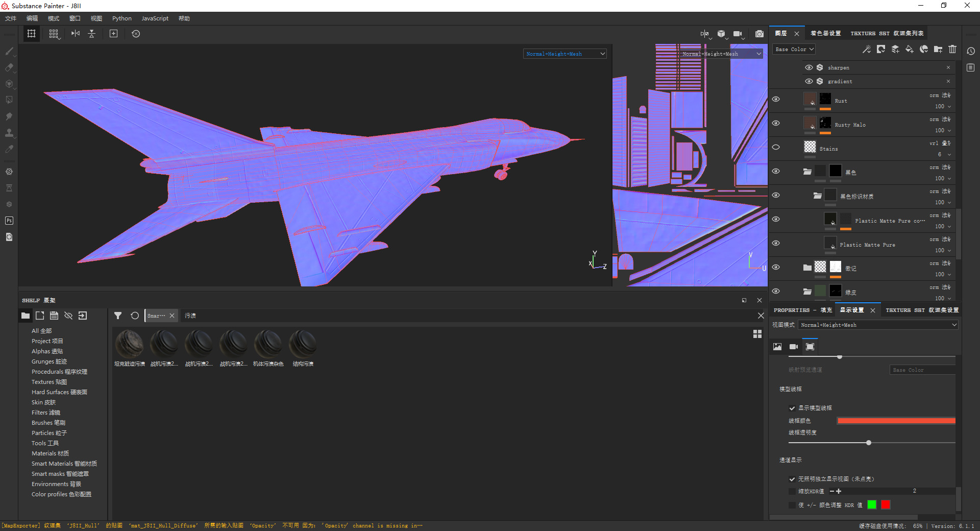This screenshot has height=531, width=980.
Task: Add a new fill layer
Action: click(910, 49)
